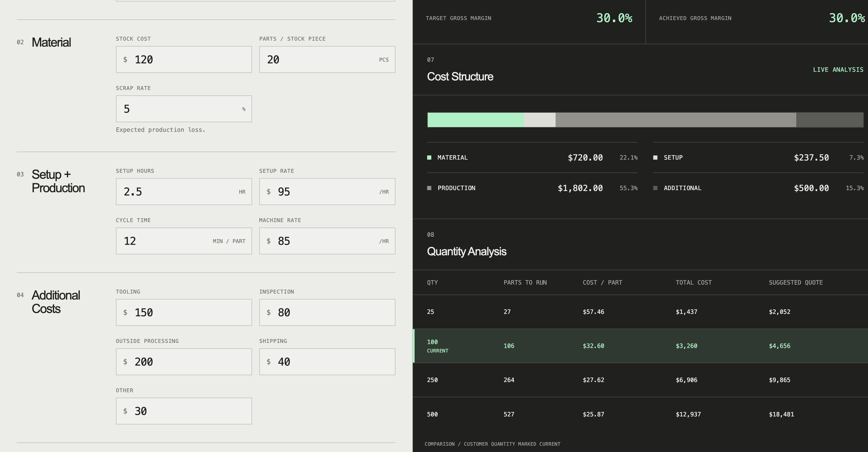Click the Material percentage 22.1%
This screenshot has width=868, height=452.
(x=628, y=158)
